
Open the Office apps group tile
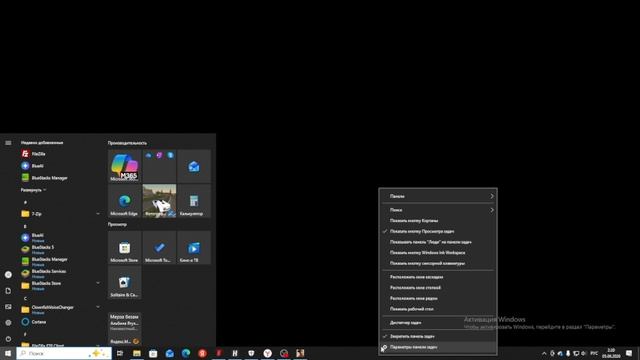pyautogui.click(x=159, y=166)
